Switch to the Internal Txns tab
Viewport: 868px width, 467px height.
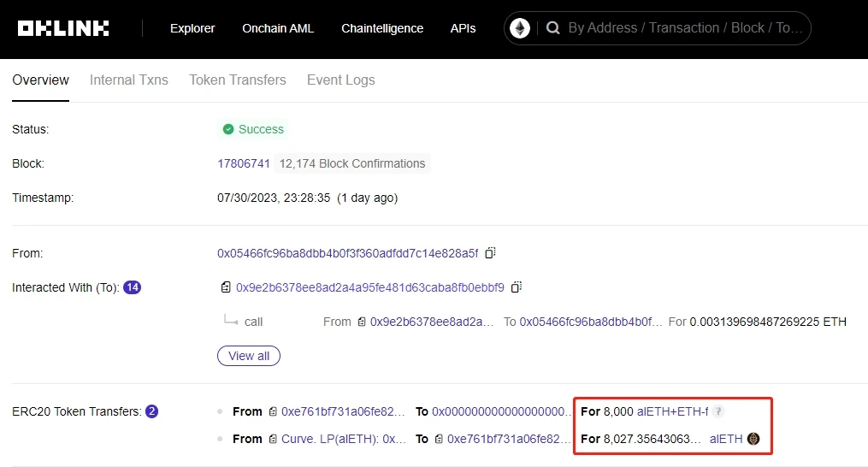pos(129,80)
